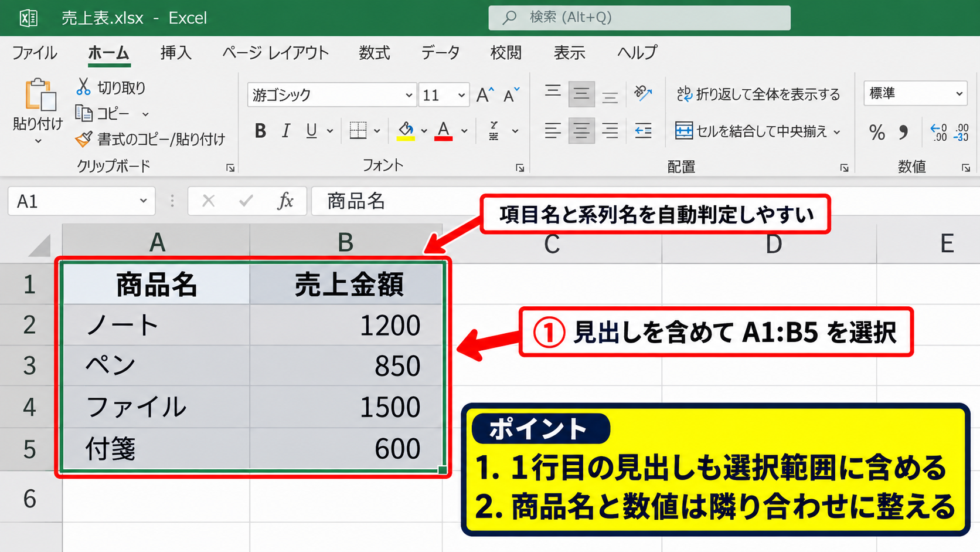Toggle Underline formatting
Viewport: 980px width, 552px height.
click(311, 130)
